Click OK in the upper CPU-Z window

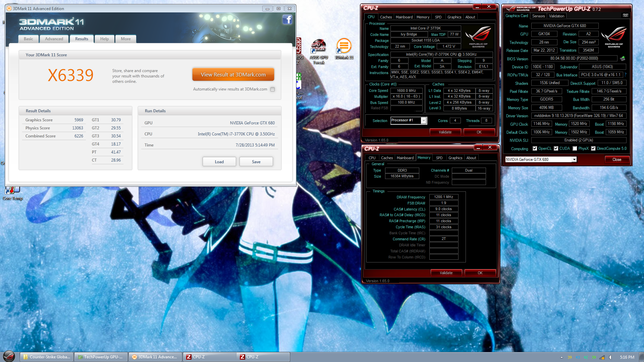tap(479, 132)
